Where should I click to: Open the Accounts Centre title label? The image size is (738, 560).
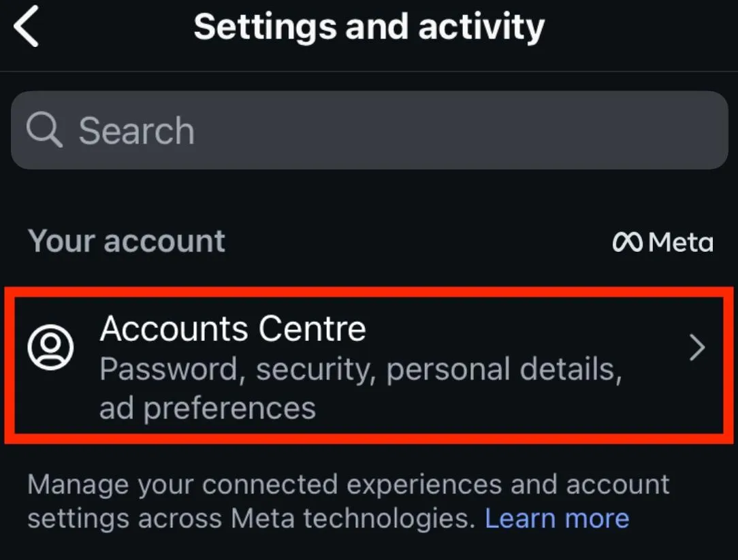coord(233,329)
